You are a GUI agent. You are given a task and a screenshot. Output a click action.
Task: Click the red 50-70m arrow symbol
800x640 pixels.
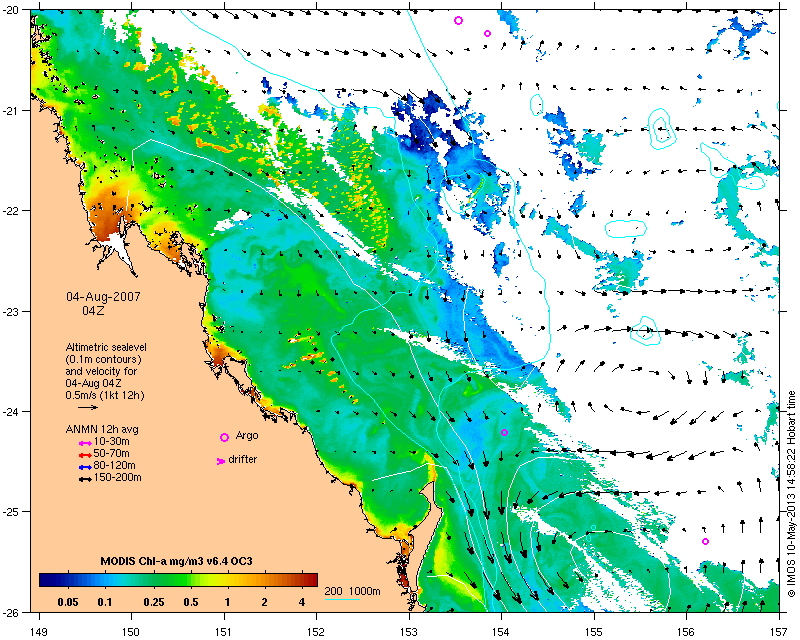(85, 455)
